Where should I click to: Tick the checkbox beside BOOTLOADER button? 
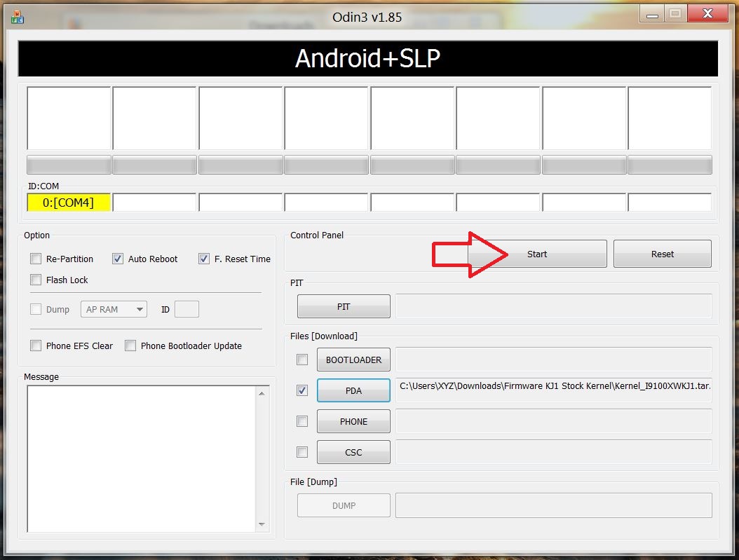coord(302,360)
